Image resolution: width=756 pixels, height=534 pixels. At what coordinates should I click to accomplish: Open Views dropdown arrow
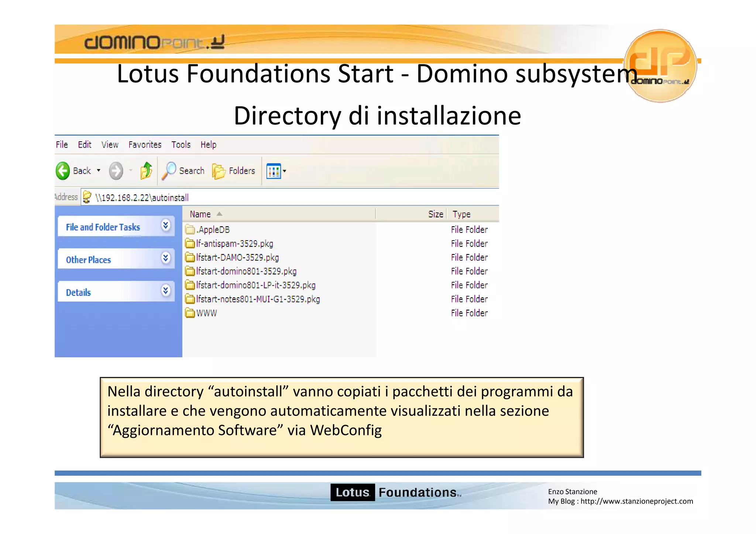point(284,171)
